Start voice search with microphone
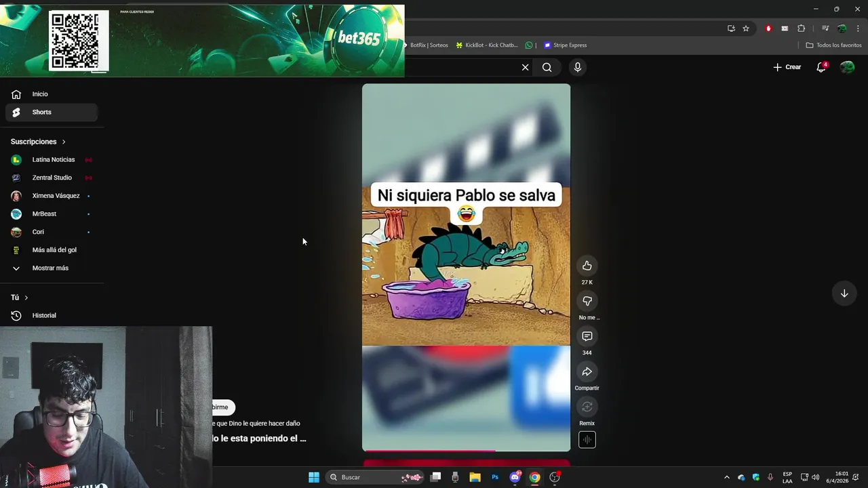Image resolution: width=868 pixels, height=488 pixels. [577, 67]
